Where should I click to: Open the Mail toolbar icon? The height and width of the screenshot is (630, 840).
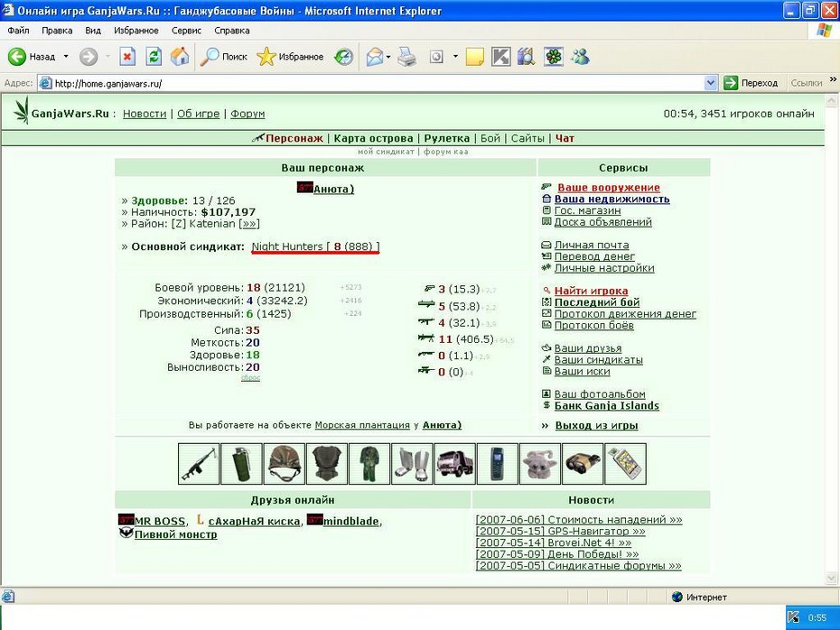pyautogui.click(x=375, y=56)
